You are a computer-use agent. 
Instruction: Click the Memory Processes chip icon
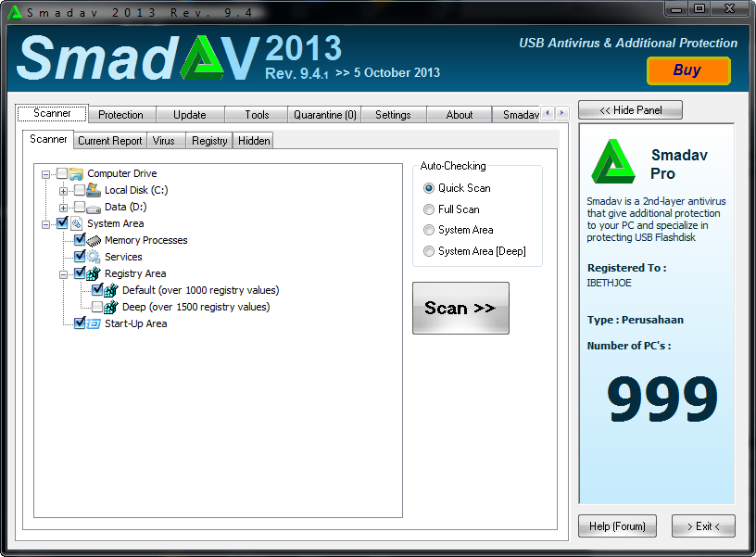pyautogui.click(x=94, y=240)
